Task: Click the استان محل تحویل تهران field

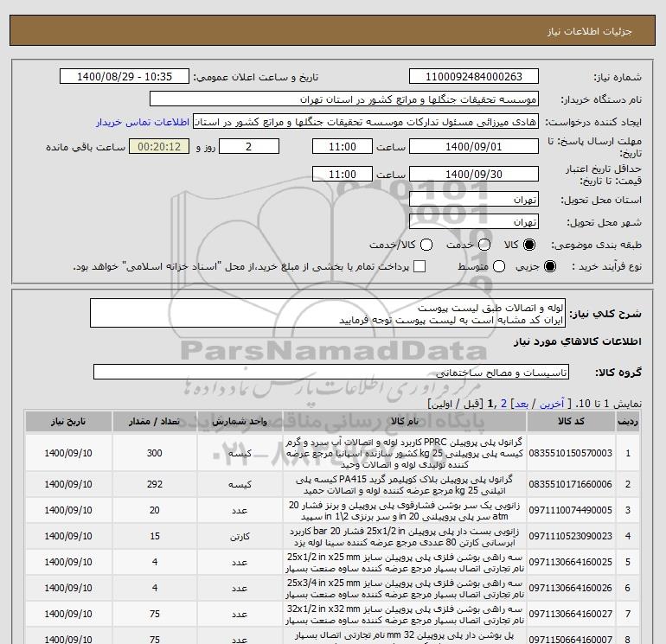Action: (x=474, y=199)
